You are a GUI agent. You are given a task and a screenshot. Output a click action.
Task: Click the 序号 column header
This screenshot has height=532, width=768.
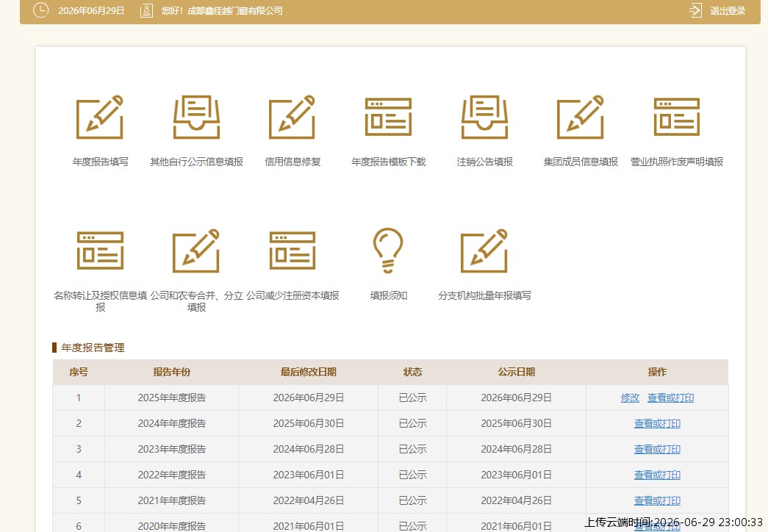coord(79,372)
